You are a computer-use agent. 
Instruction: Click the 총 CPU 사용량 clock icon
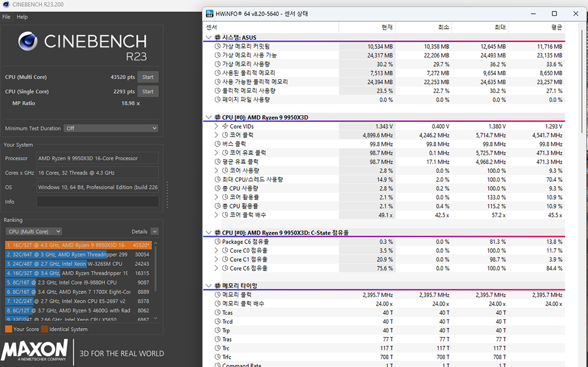pyautogui.click(x=218, y=188)
